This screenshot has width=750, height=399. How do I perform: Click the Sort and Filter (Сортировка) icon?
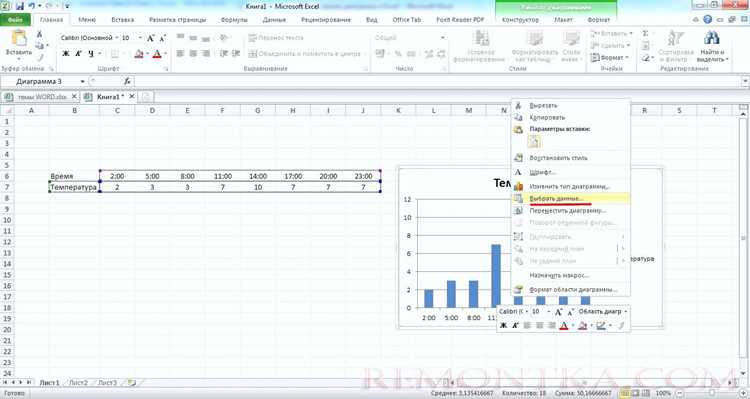tap(676, 38)
